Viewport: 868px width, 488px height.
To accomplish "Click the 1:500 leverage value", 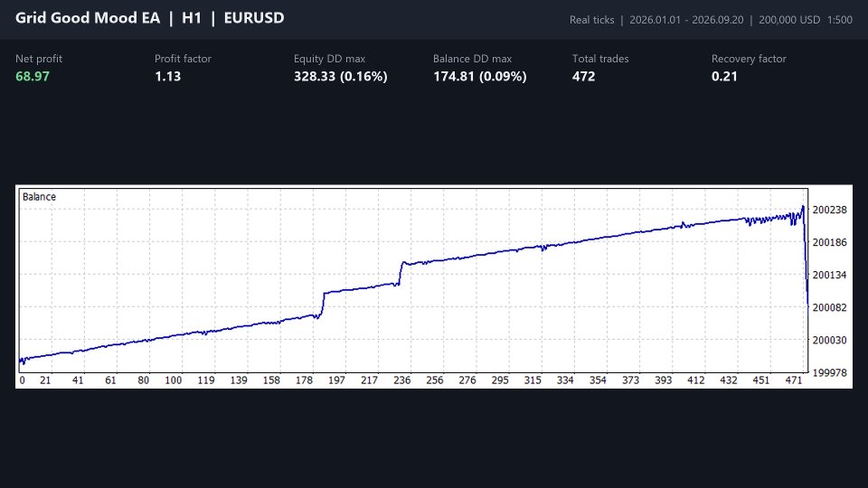I will click(840, 20).
